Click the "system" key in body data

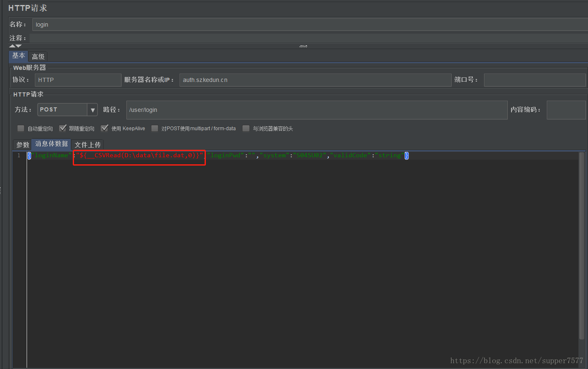(274, 155)
